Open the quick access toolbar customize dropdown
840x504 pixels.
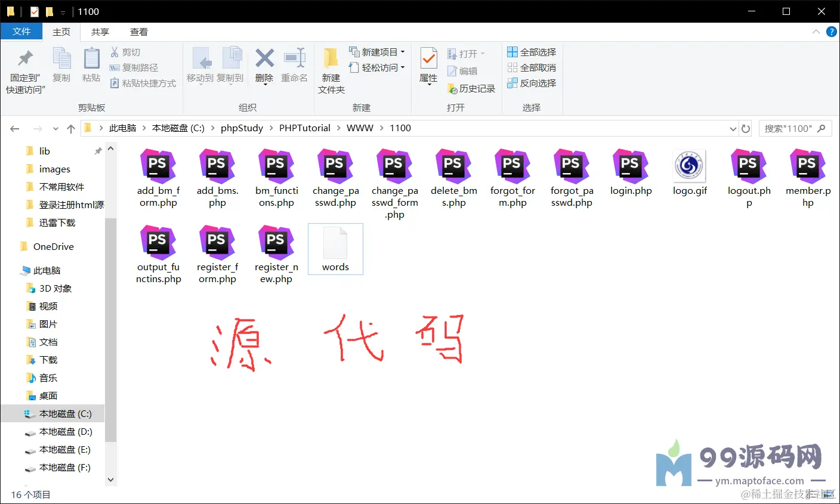coord(63,13)
